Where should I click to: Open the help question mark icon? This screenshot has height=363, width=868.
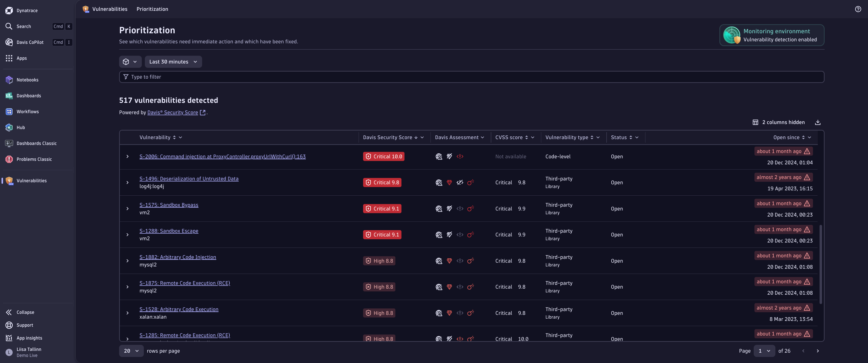(x=858, y=9)
